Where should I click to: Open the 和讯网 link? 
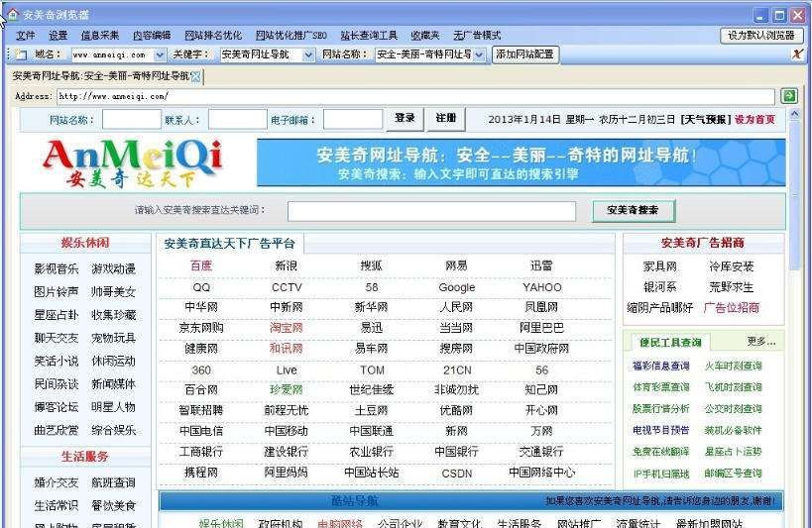coord(286,349)
